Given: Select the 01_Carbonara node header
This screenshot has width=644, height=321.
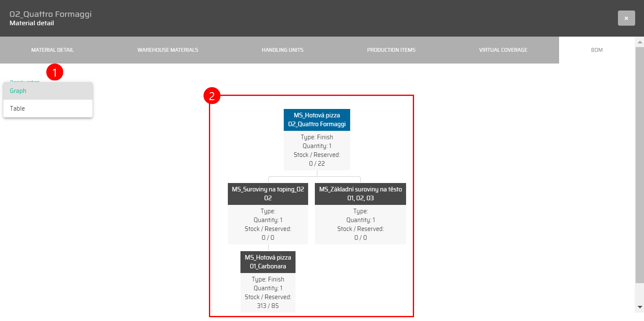Looking at the screenshot, I should (x=268, y=262).
